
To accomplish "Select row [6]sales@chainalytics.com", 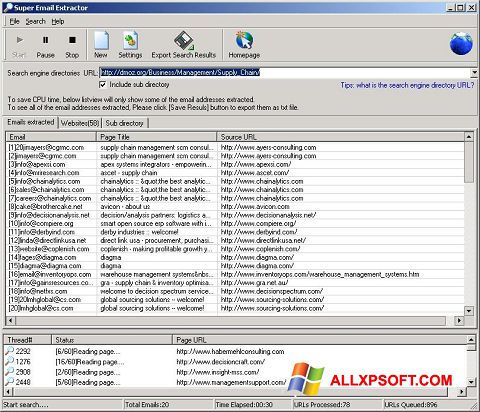I will (235, 190).
